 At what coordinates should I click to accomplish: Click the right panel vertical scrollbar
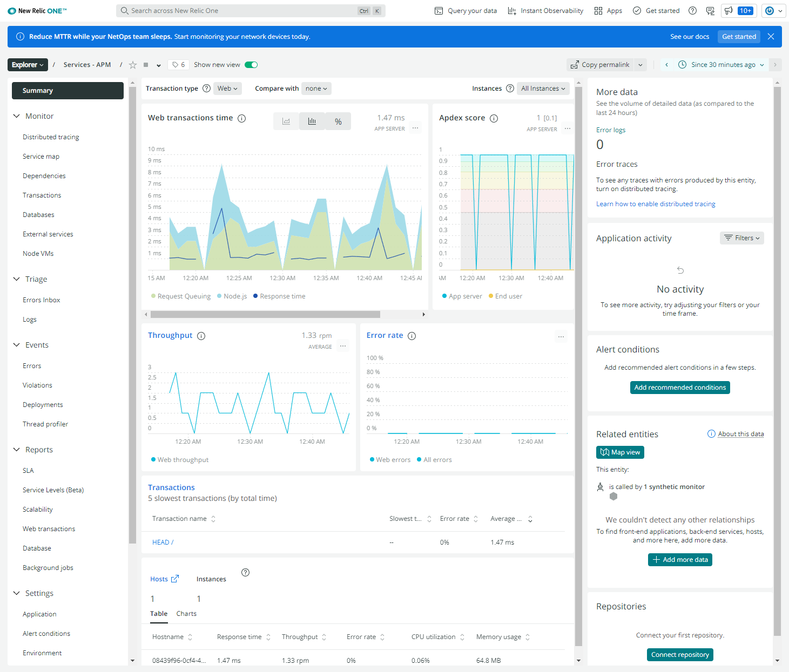777,361
